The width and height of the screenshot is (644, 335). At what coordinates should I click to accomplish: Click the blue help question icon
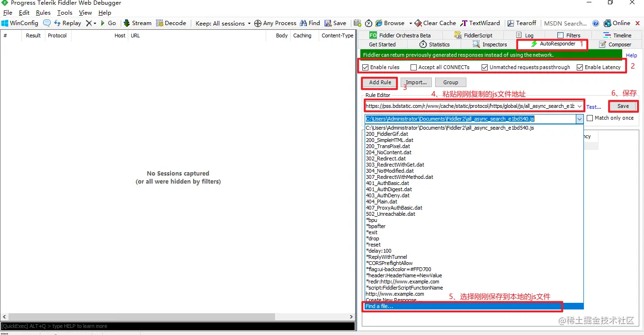point(596,23)
